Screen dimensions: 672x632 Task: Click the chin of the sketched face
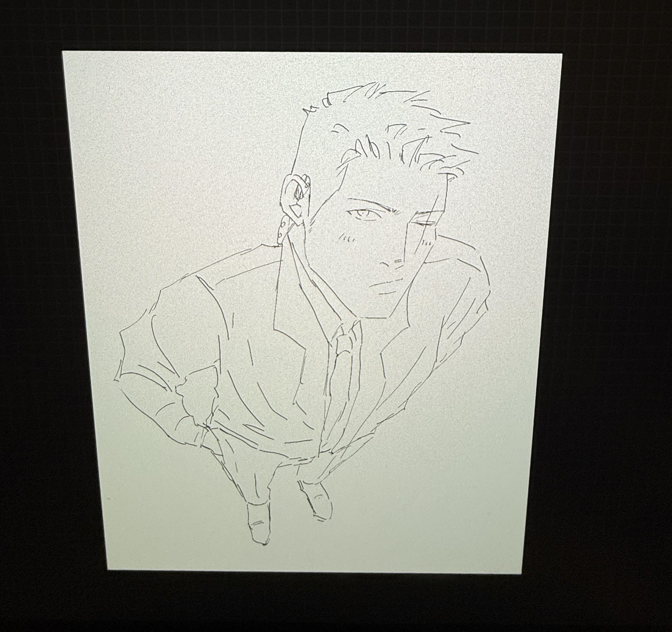pyautogui.click(x=375, y=313)
